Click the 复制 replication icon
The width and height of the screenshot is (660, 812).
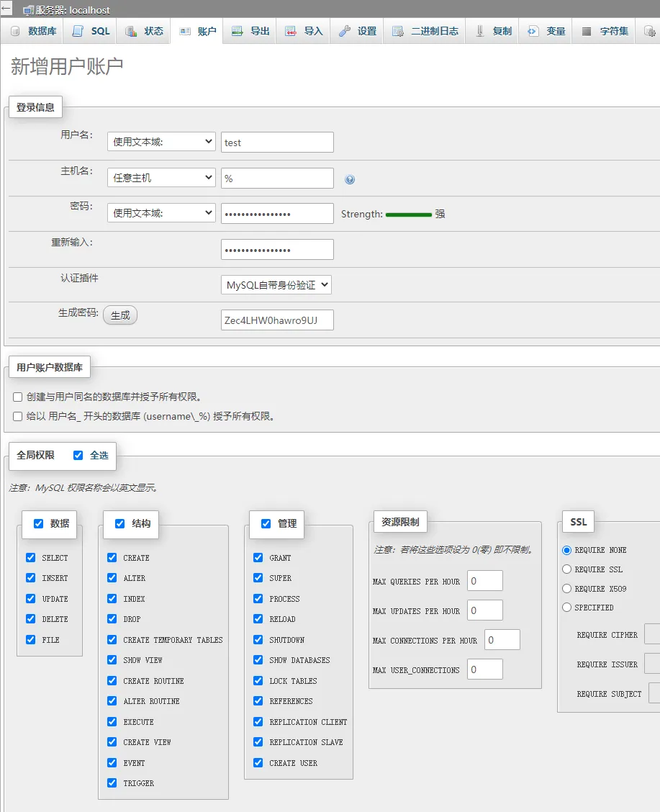(x=480, y=31)
